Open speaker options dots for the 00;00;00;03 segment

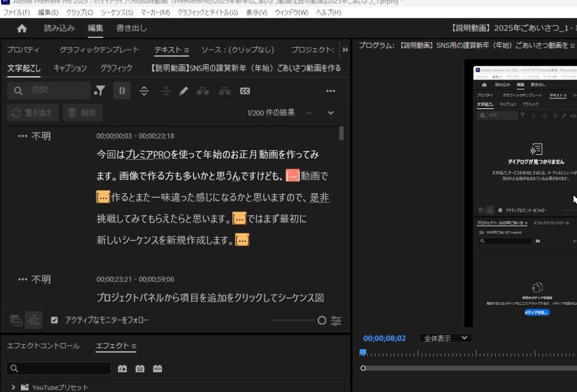tap(23, 136)
